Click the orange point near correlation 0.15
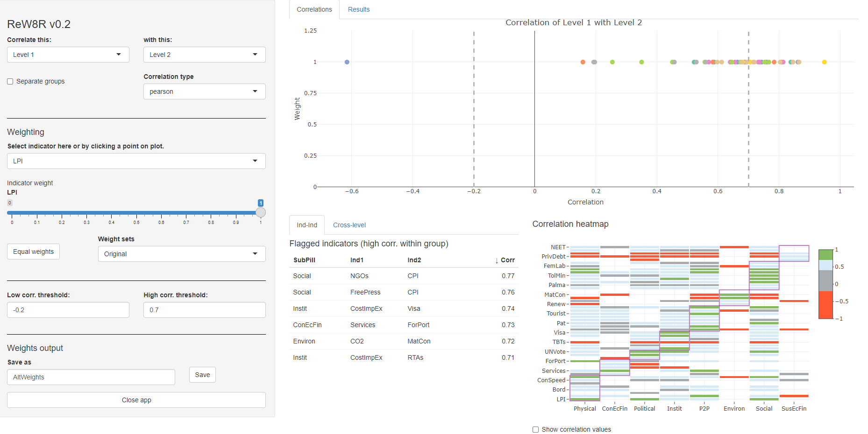 (x=583, y=62)
